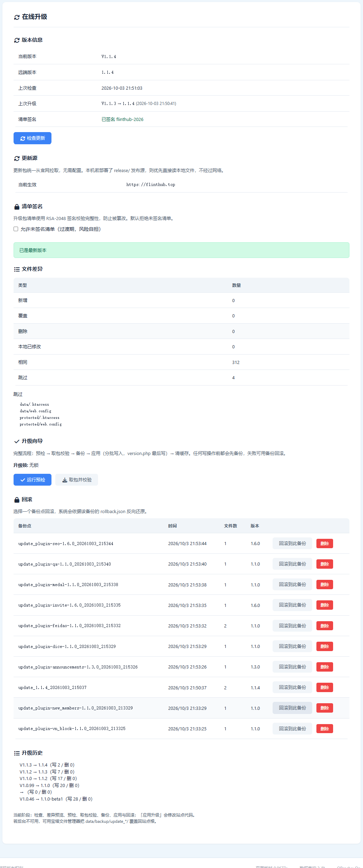This screenshot has width=363, height=868.
Task: Click the lock icon beside 回滚 heading
Action: [17, 500]
